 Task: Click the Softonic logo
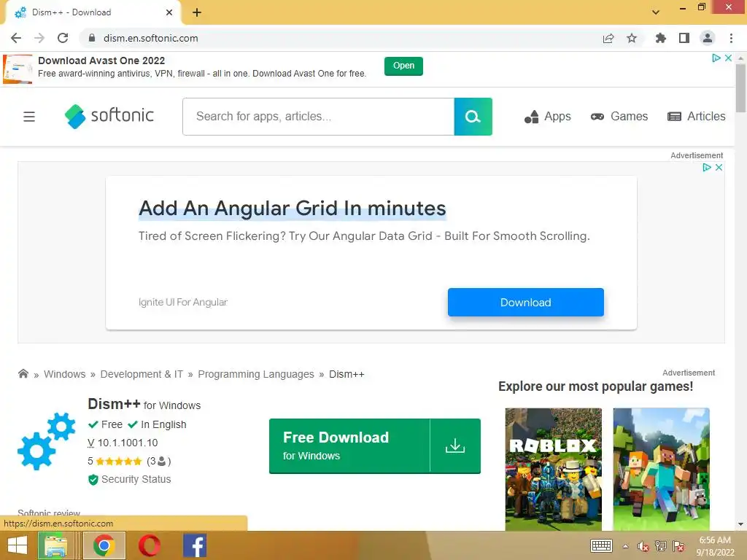point(109,116)
